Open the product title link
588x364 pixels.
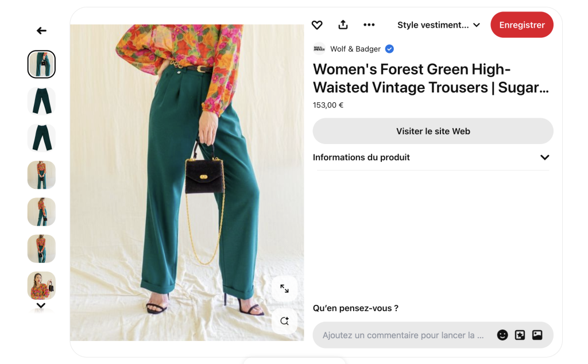coord(431,79)
